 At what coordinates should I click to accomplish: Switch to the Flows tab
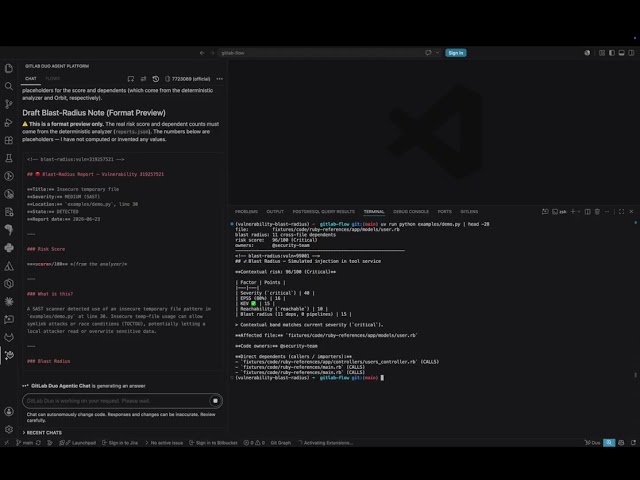pos(52,78)
